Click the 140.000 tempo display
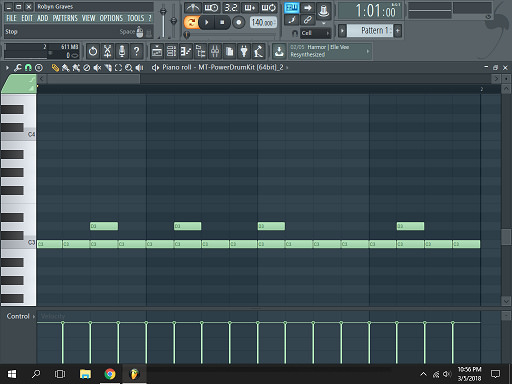This screenshot has height=384, width=512. [x=263, y=23]
